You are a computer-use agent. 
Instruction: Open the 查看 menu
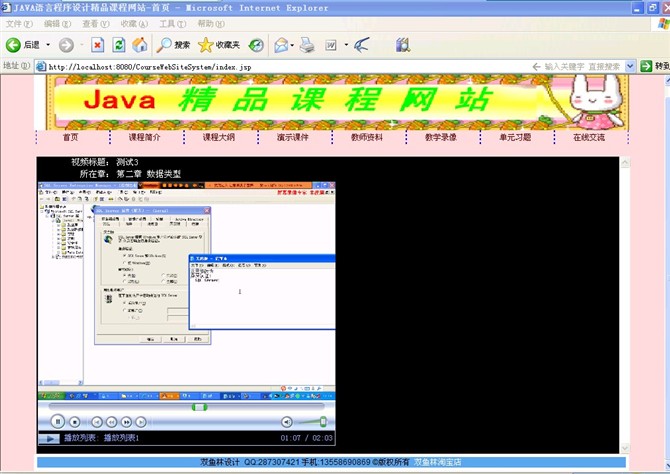(x=96, y=24)
